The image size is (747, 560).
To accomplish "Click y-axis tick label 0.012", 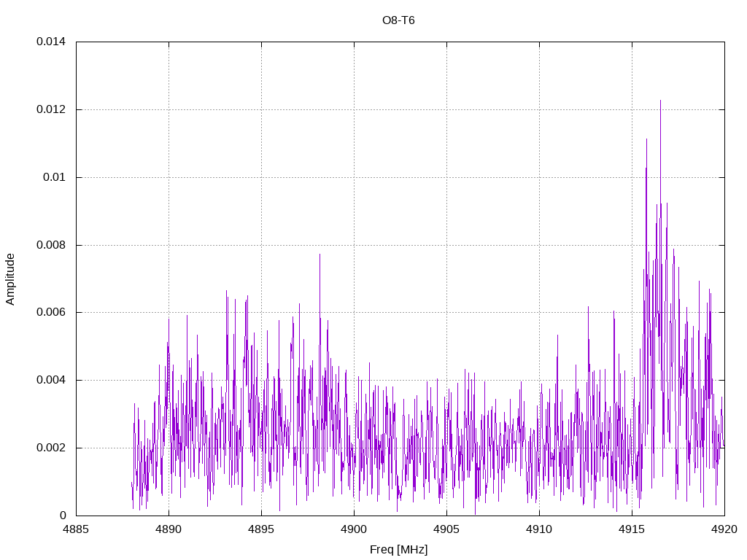I will pyautogui.click(x=51, y=109).
